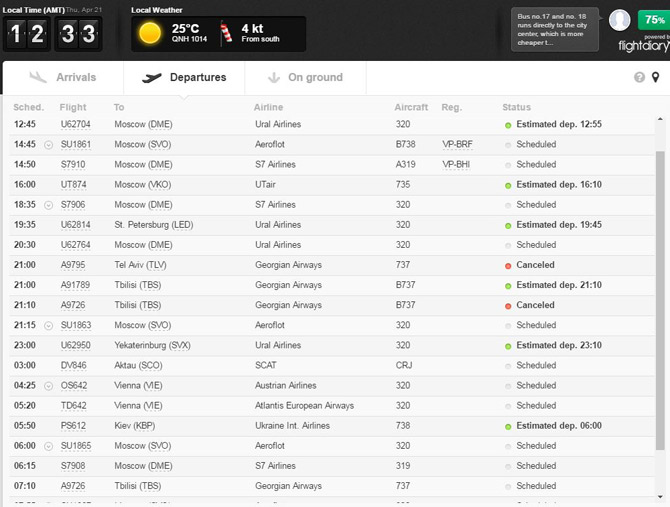
Task: Open flight number A91789 link
Action: pyautogui.click(x=76, y=285)
